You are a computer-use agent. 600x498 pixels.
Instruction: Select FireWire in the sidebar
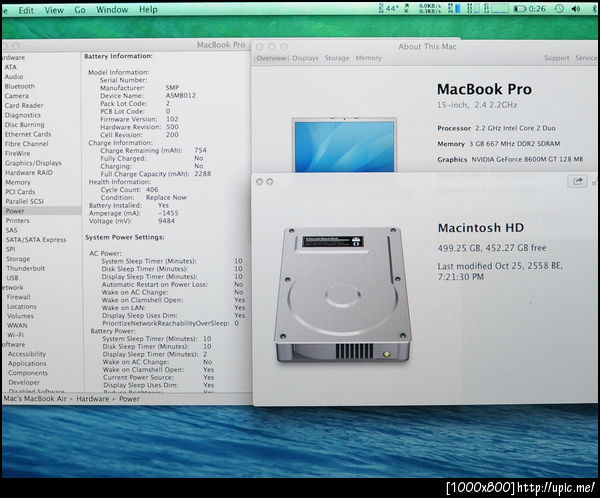tap(17, 153)
